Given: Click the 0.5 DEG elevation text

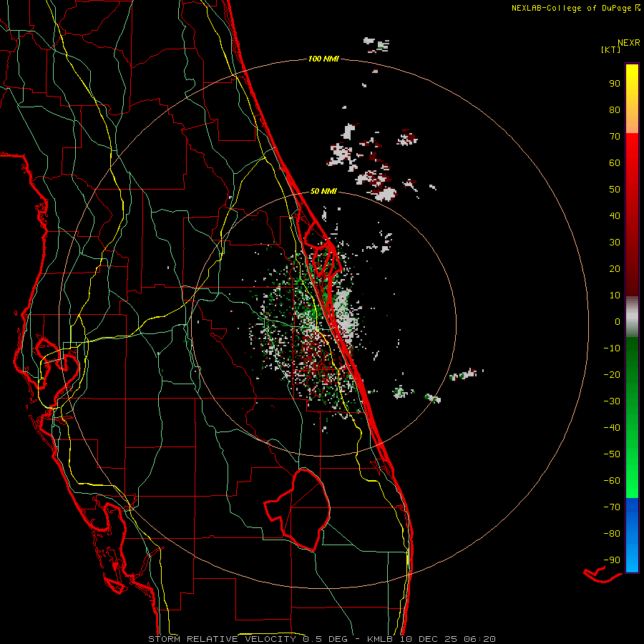Looking at the screenshot, I should click(325, 639).
